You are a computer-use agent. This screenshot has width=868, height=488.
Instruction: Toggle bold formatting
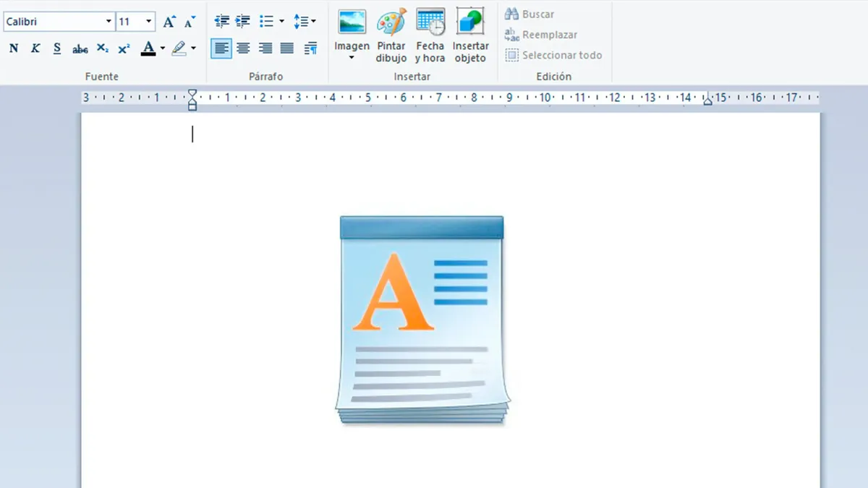point(13,48)
